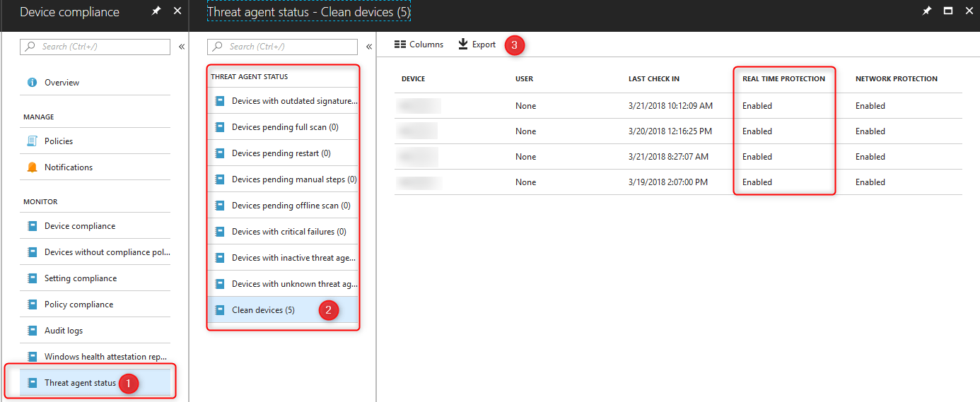Select row checked in 3/21/2018 10:12:09 AM

(678, 106)
